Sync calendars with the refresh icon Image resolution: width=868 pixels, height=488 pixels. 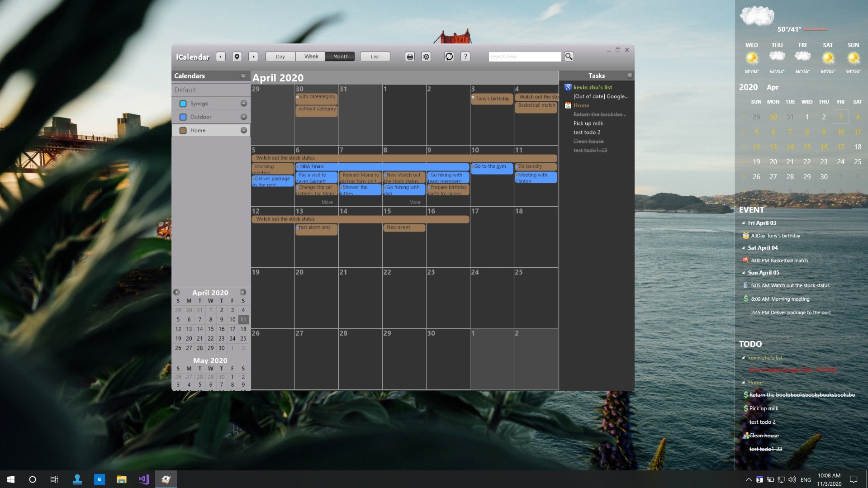(449, 57)
